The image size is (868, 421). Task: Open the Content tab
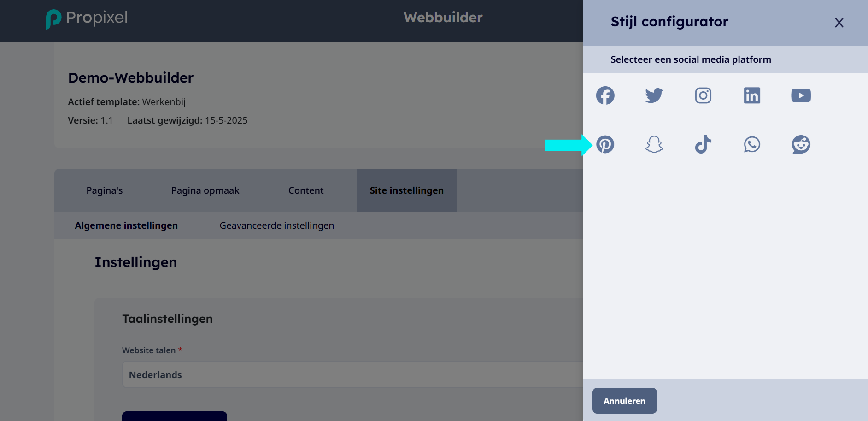point(306,190)
